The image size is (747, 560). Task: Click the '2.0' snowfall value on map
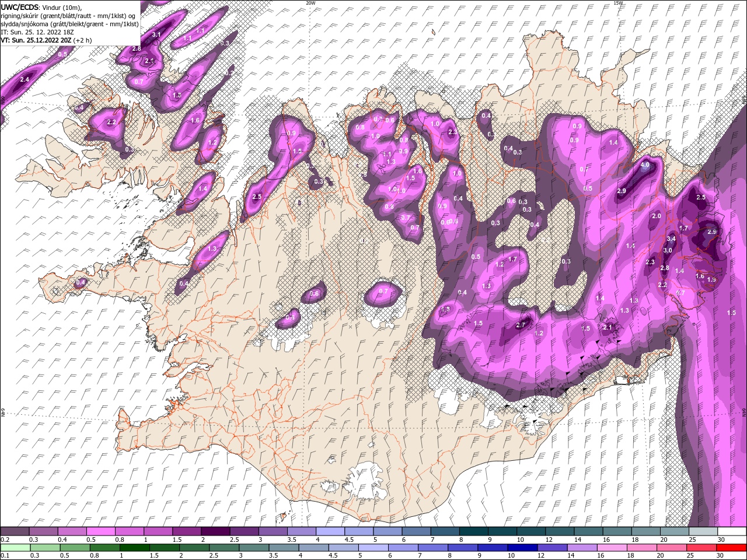click(656, 216)
